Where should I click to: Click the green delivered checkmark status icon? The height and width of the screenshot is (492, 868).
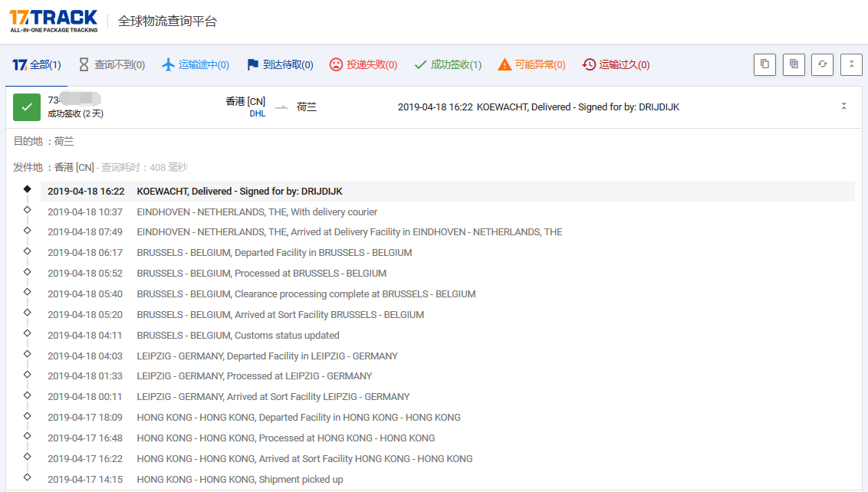(27, 107)
